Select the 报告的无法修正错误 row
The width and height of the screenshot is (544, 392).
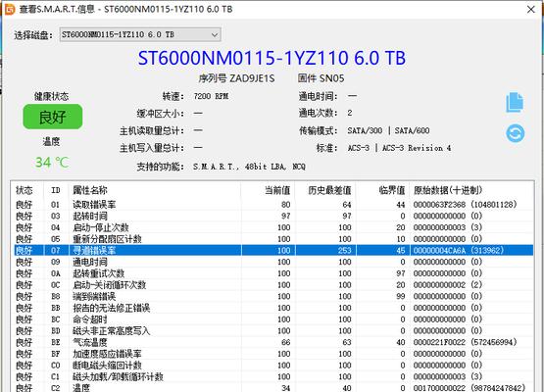click(273, 308)
